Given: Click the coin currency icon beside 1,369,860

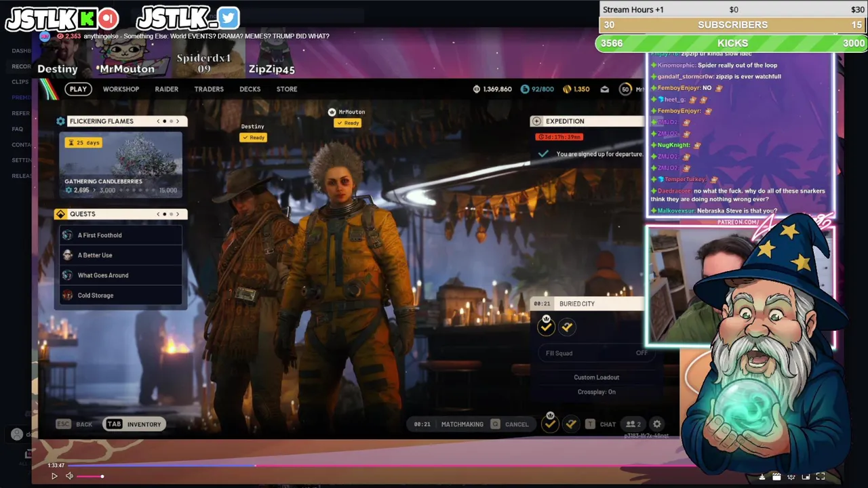Looking at the screenshot, I should [476, 89].
